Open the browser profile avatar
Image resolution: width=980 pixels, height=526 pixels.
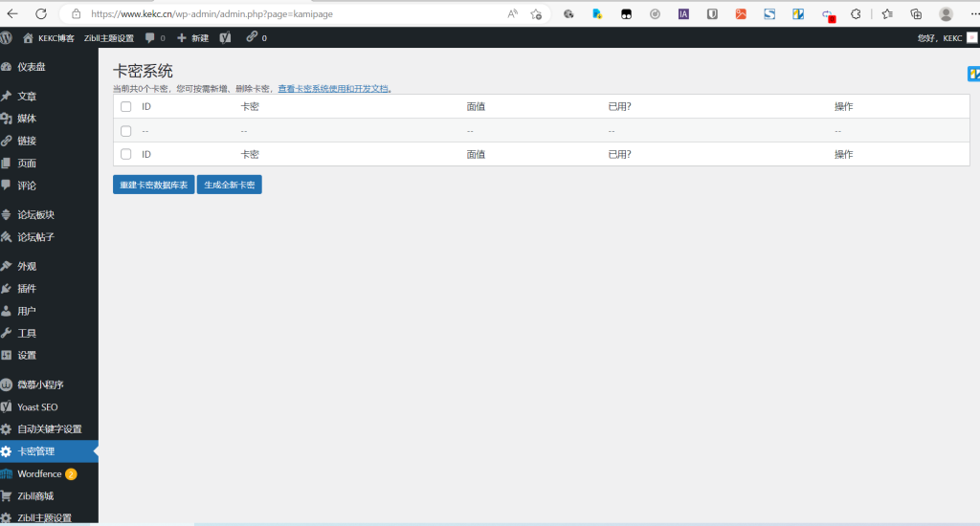(947, 13)
